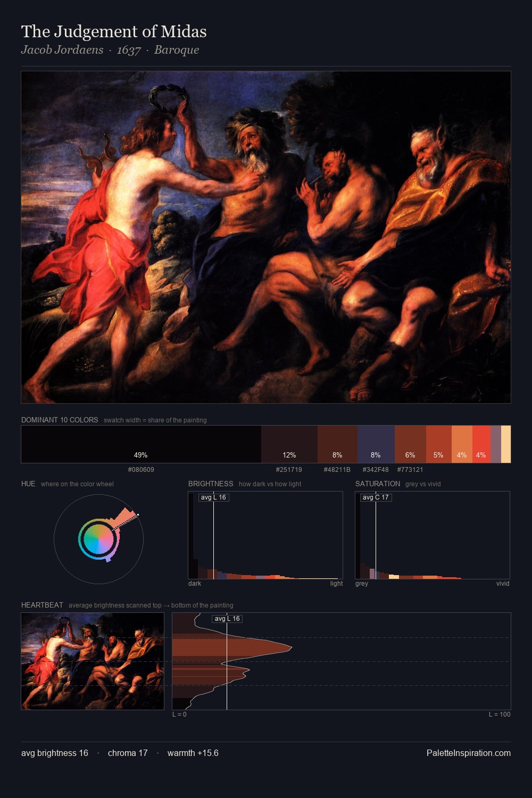Click the "HUE" section heading
Viewport: 532px width, 798px height.
click(x=28, y=484)
